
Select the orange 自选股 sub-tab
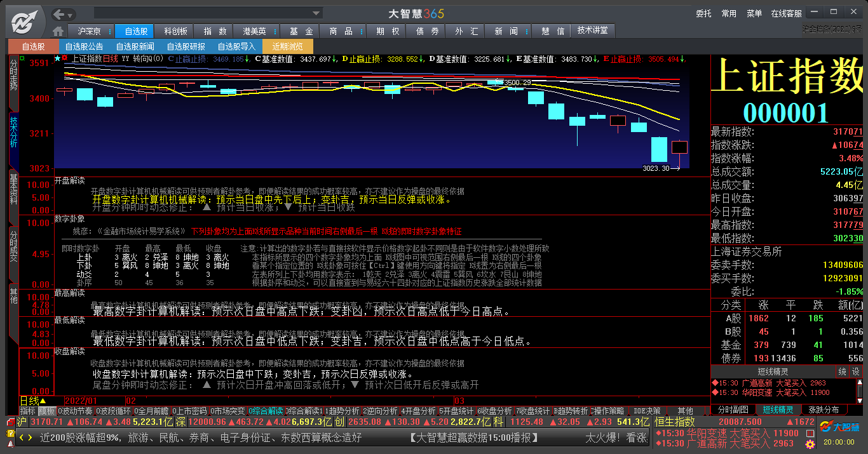(x=33, y=46)
